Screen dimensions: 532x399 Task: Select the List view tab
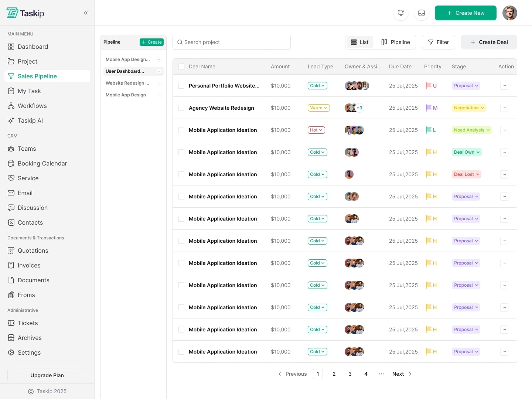(359, 42)
